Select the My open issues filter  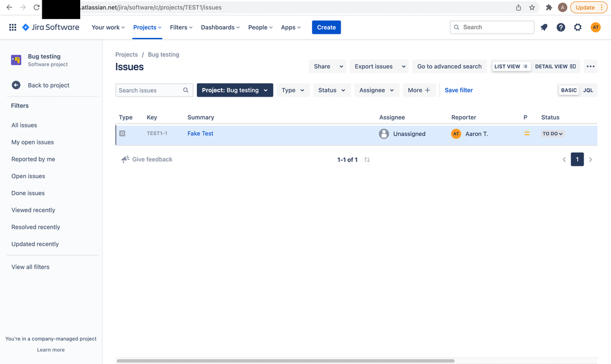(33, 143)
